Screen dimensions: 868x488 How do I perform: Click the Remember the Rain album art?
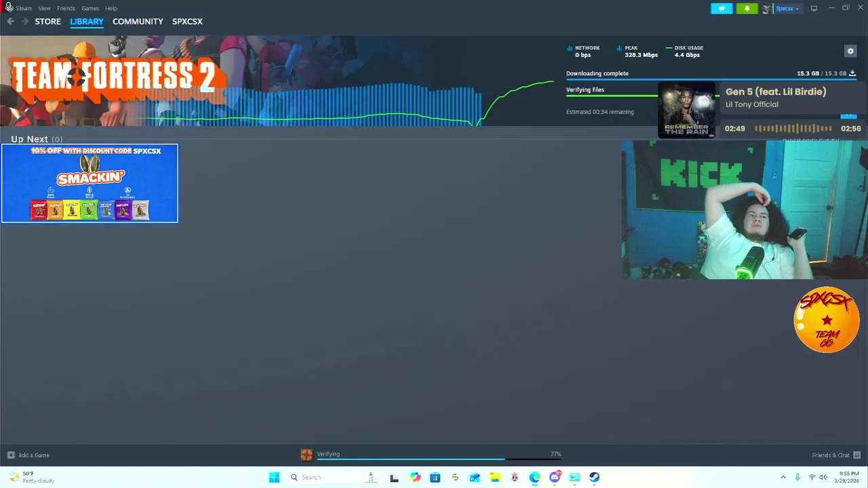tap(687, 110)
